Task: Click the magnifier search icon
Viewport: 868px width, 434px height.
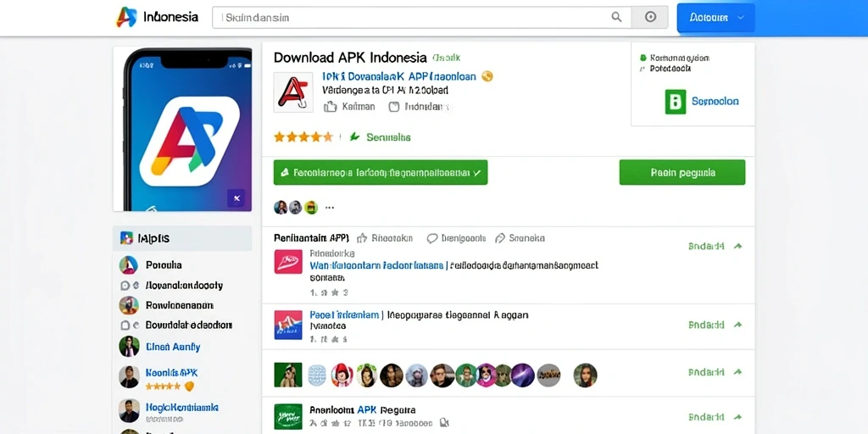Action: 616,17
